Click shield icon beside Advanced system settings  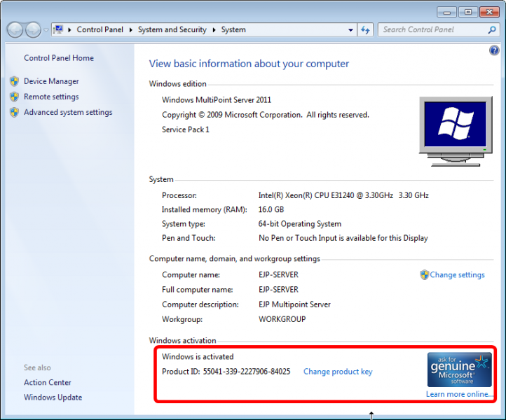click(14, 112)
